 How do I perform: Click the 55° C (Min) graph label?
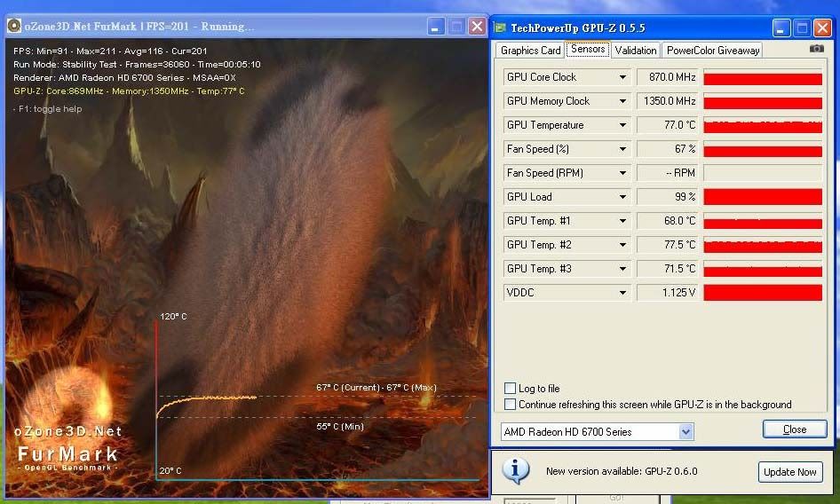340,426
